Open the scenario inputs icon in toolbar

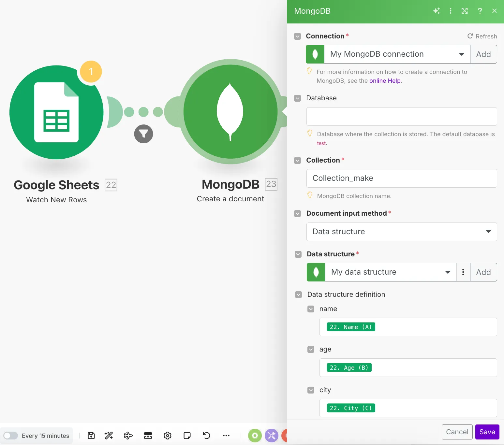(x=148, y=436)
